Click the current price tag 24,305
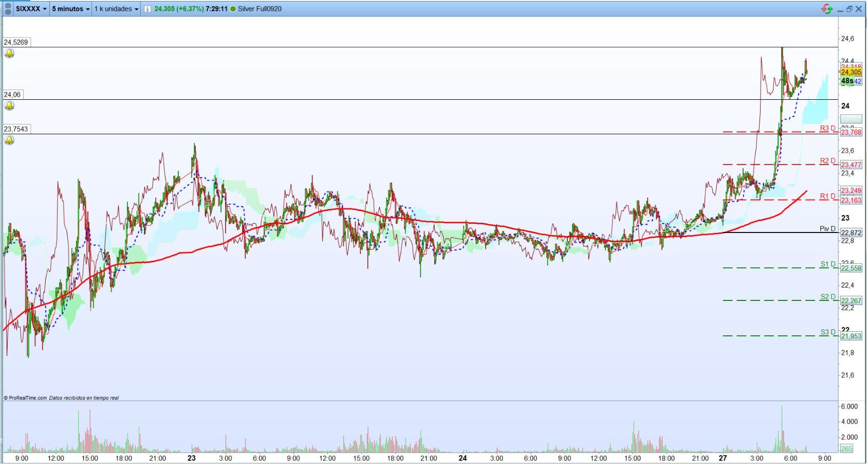The height and width of the screenshot is (465, 868). (x=851, y=73)
